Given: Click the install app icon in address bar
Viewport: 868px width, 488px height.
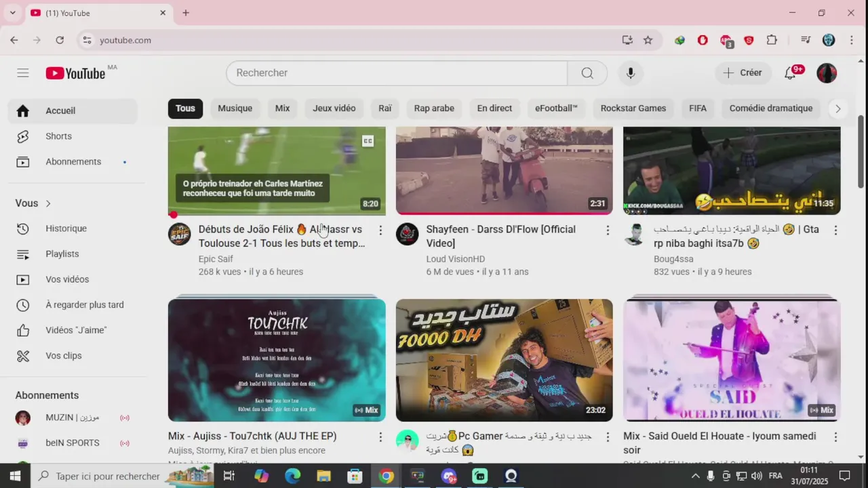Looking at the screenshot, I should [627, 40].
